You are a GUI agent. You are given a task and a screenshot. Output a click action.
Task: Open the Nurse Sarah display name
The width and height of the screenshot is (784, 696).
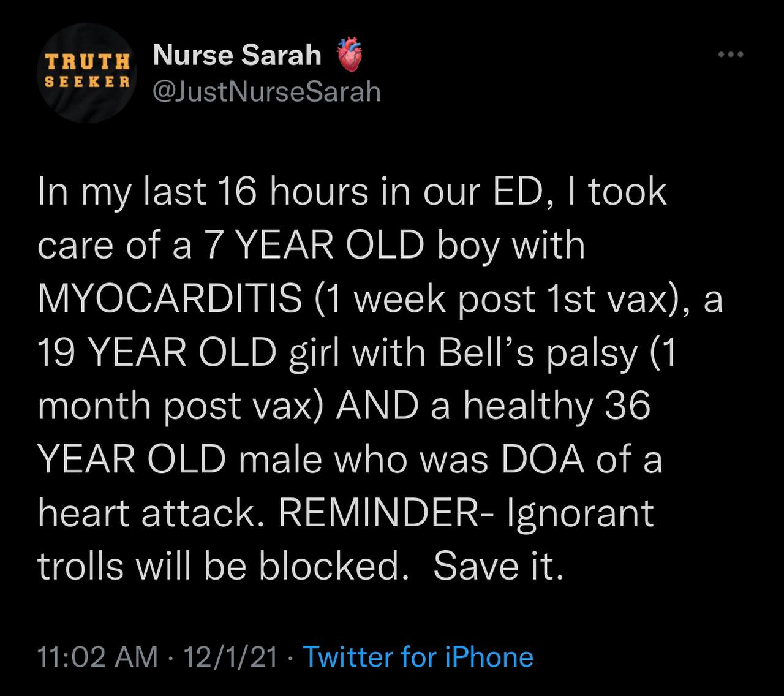pos(237,55)
